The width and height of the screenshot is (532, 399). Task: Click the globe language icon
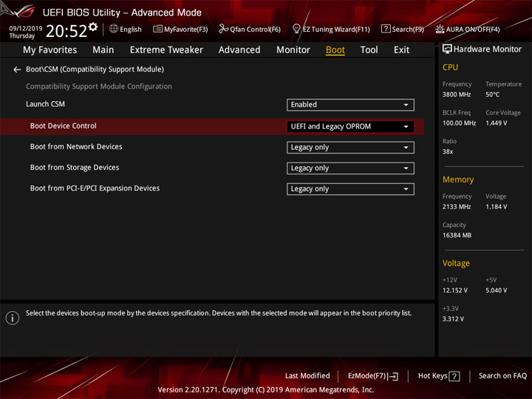(x=114, y=29)
